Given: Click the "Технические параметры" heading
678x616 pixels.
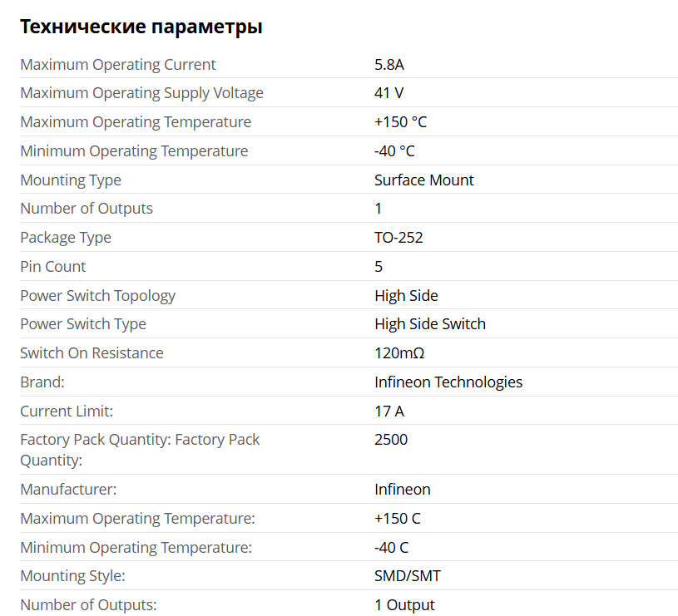Looking at the screenshot, I should click(x=141, y=27).
